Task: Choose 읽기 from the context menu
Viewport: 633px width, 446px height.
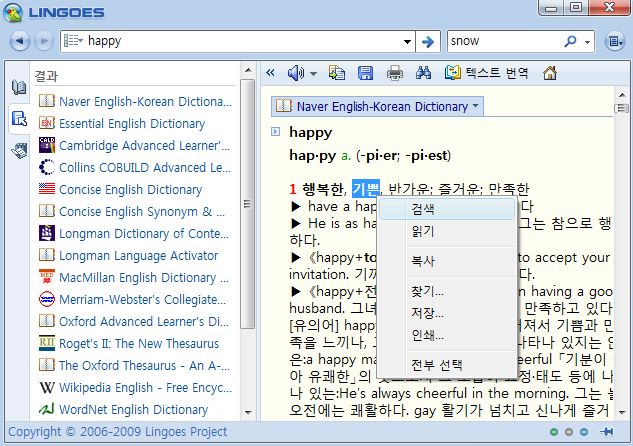Action: (x=447, y=231)
